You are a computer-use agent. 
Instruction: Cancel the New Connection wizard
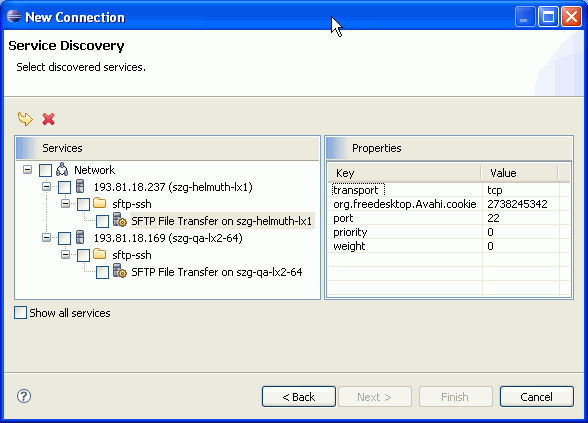tap(537, 397)
